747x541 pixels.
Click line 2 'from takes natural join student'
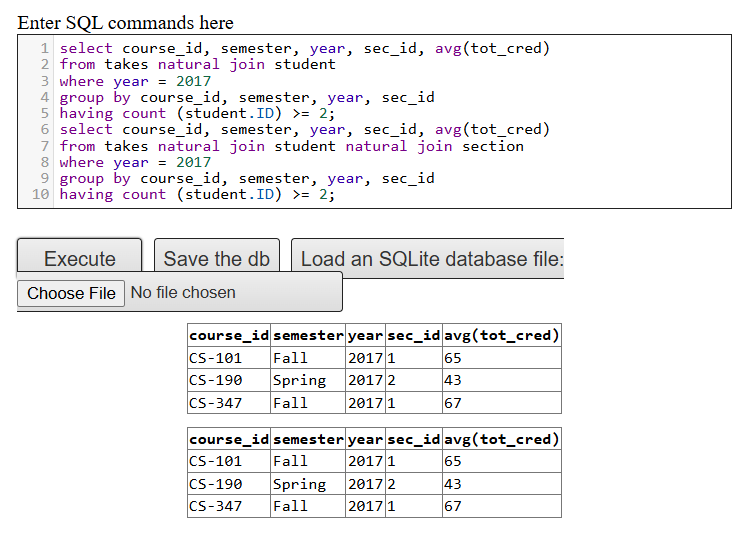tap(197, 64)
